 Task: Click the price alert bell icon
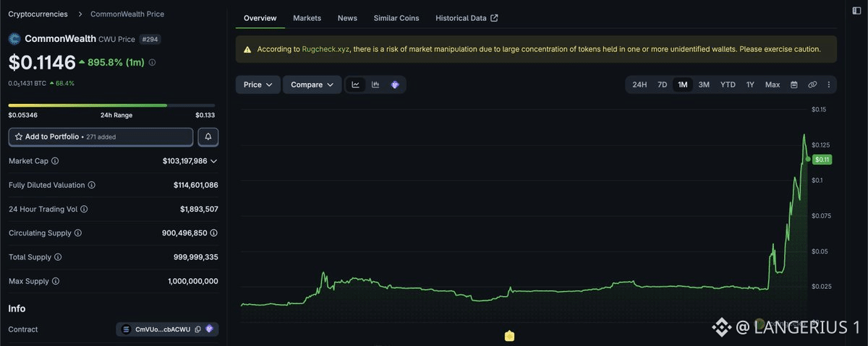[208, 137]
